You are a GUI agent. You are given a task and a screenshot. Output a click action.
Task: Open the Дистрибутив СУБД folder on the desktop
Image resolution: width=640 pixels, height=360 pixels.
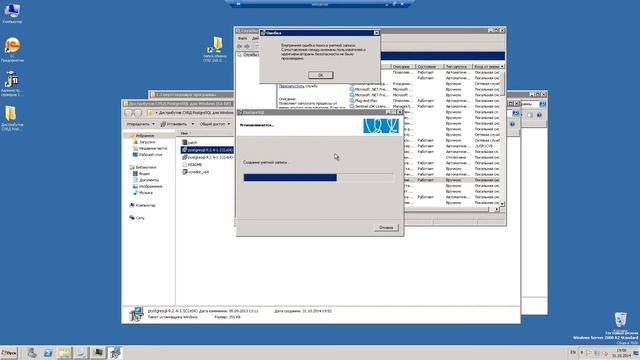[12, 118]
